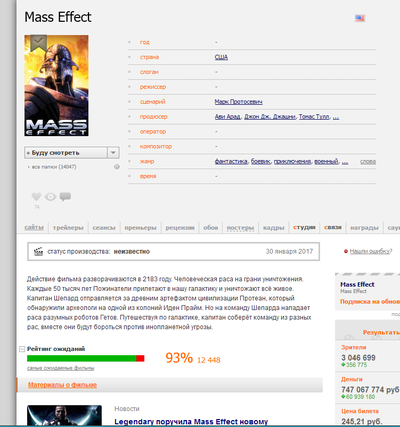Open the фантастика genre link
Viewport: 400px width, 427px height.
(x=231, y=161)
